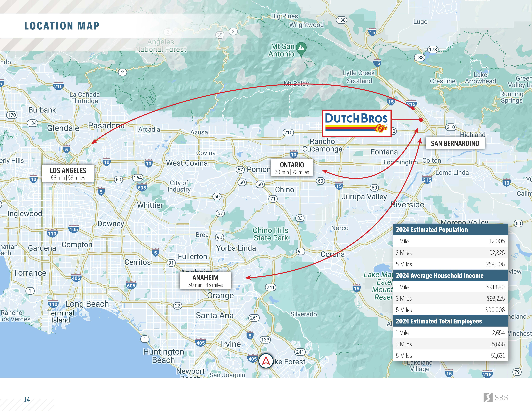Click the LOCATION MAP page title
This screenshot has height=411, width=532.
tap(62, 26)
